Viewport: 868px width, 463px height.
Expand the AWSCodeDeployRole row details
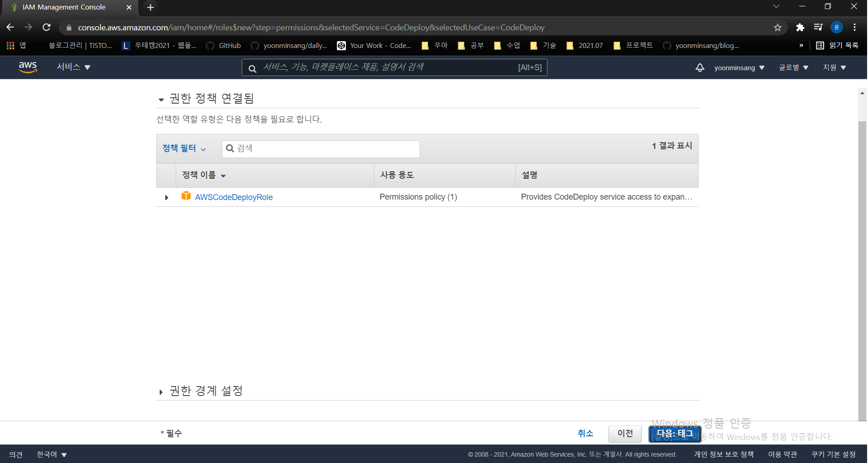167,197
